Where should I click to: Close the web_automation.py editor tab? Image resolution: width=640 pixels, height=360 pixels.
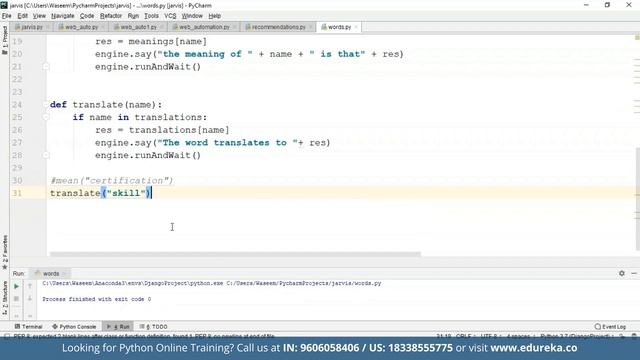tap(235, 27)
